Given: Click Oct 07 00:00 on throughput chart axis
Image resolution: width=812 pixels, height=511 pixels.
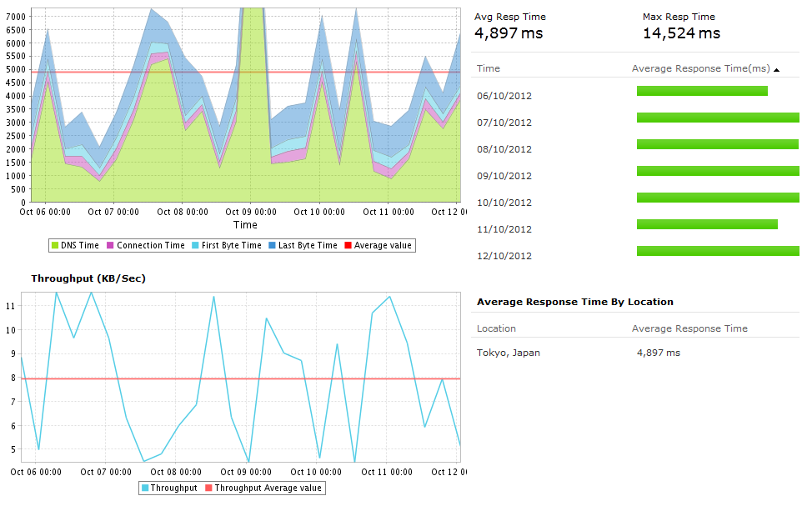Looking at the screenshot, I should (x=106, y=472).
